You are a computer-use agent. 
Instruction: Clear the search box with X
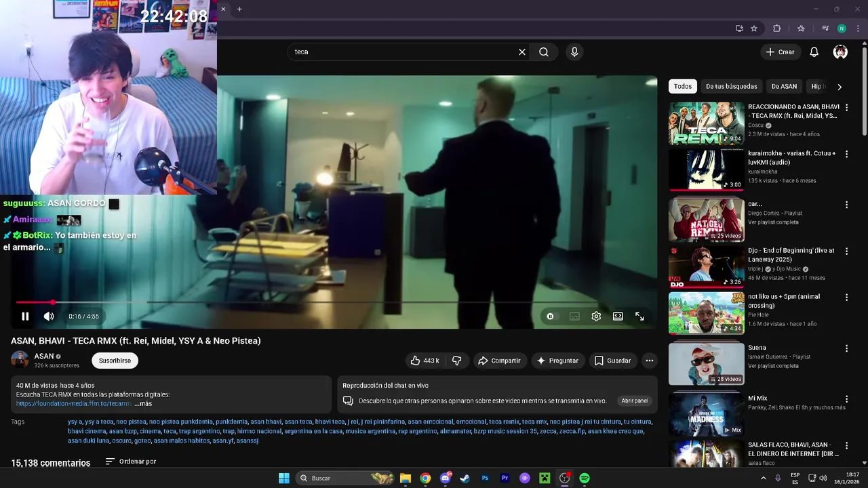click(522, 52)
